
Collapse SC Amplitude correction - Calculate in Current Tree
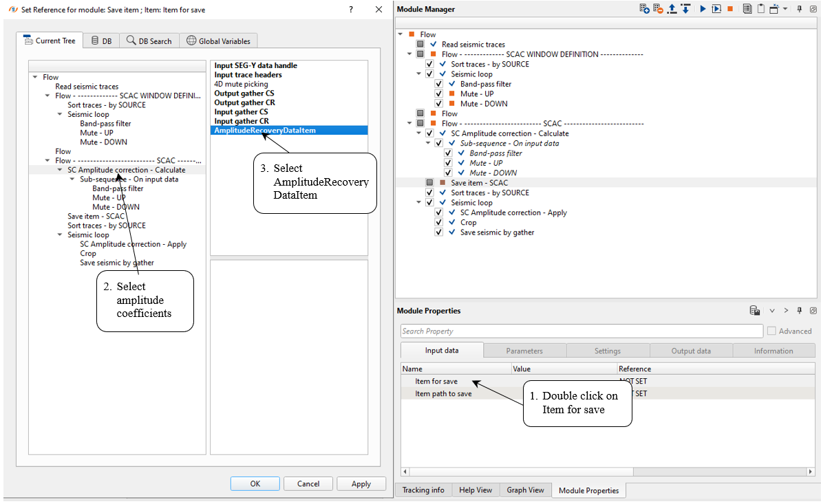click(x=60, y=170)
